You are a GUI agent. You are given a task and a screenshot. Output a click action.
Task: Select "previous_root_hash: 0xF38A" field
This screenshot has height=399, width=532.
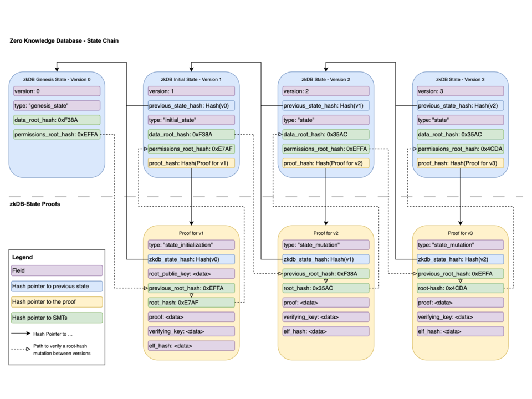tap(326, 274)
